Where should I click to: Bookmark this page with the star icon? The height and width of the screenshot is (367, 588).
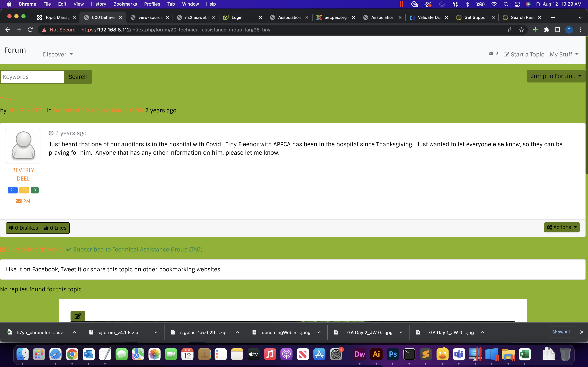pos(521,30)
